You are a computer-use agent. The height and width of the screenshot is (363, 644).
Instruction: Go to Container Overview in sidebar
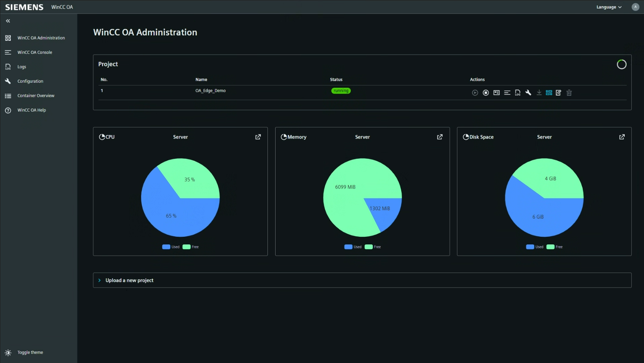(x=35, y=96)
